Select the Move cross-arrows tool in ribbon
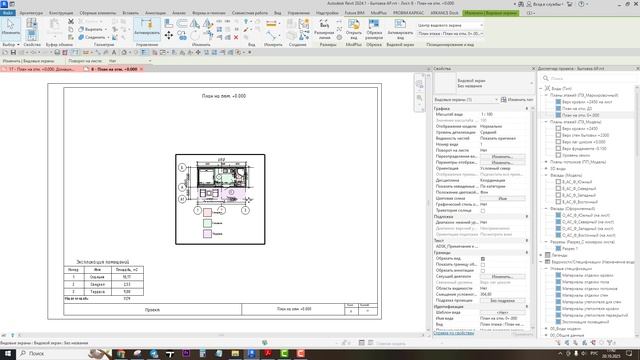 tap(169, 36)
